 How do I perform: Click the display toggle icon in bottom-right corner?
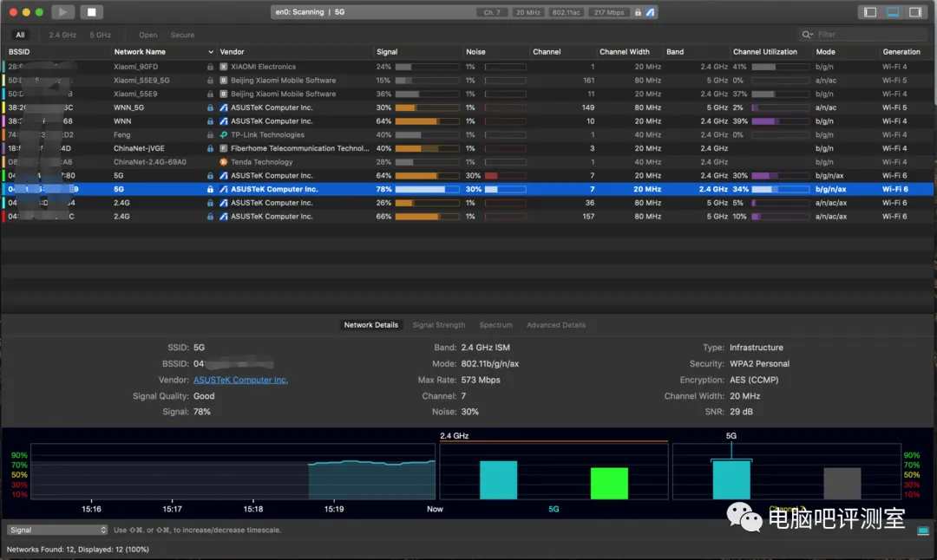(x=922, y=531)
